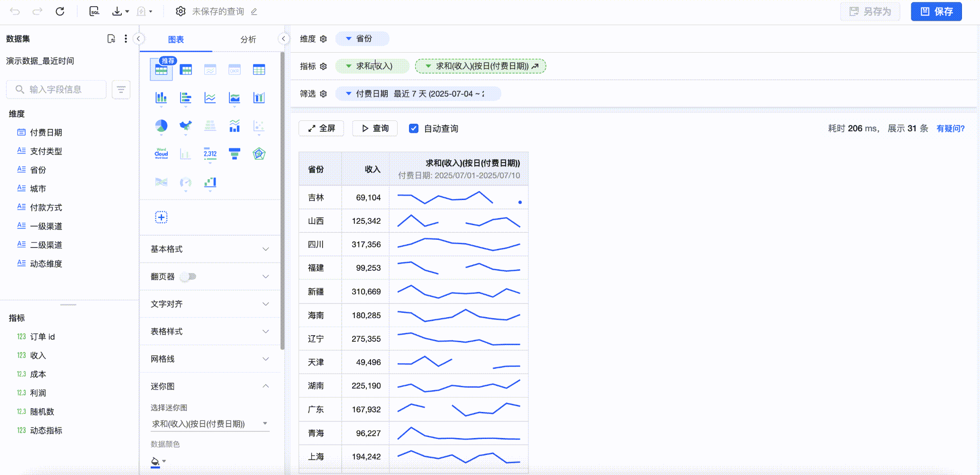Click the 保存 button

point(936,11)
